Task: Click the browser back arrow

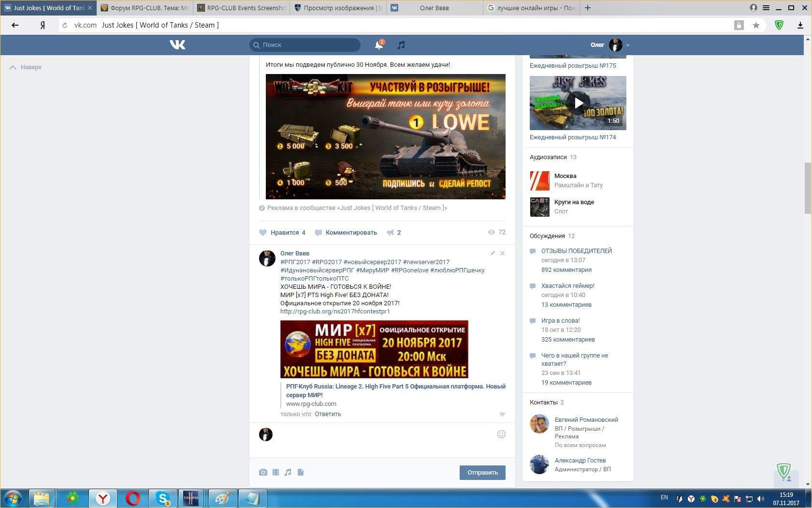Action: [x=15, y=25]
